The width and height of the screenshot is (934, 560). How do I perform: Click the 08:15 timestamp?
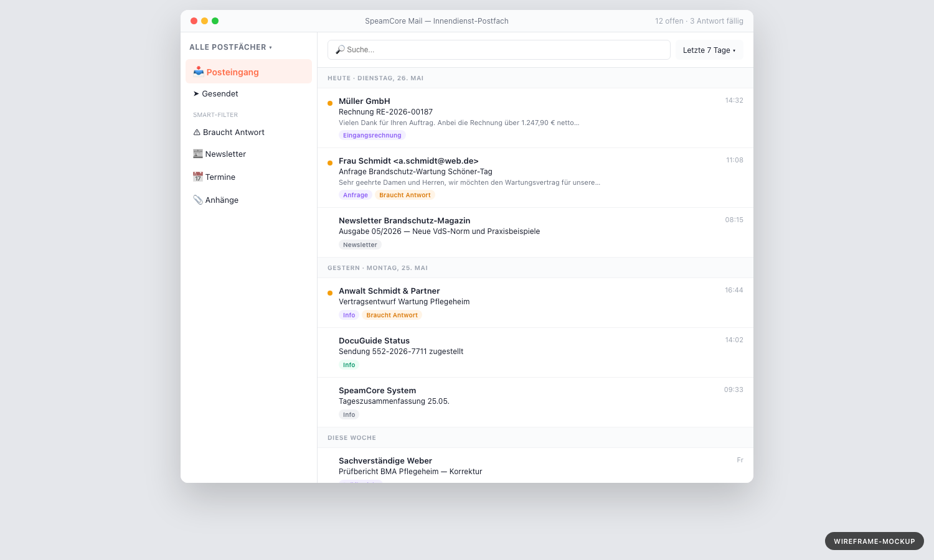[734, 220]
